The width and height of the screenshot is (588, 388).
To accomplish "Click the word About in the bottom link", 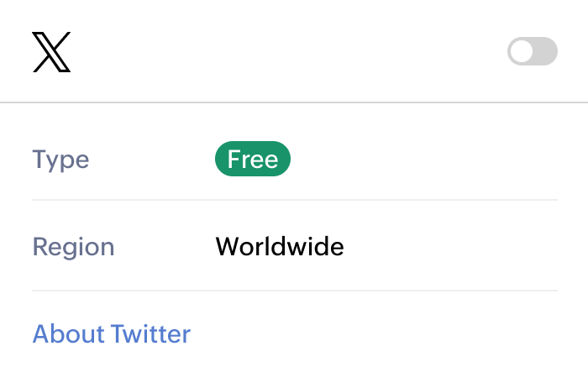I will coord(69,333).
